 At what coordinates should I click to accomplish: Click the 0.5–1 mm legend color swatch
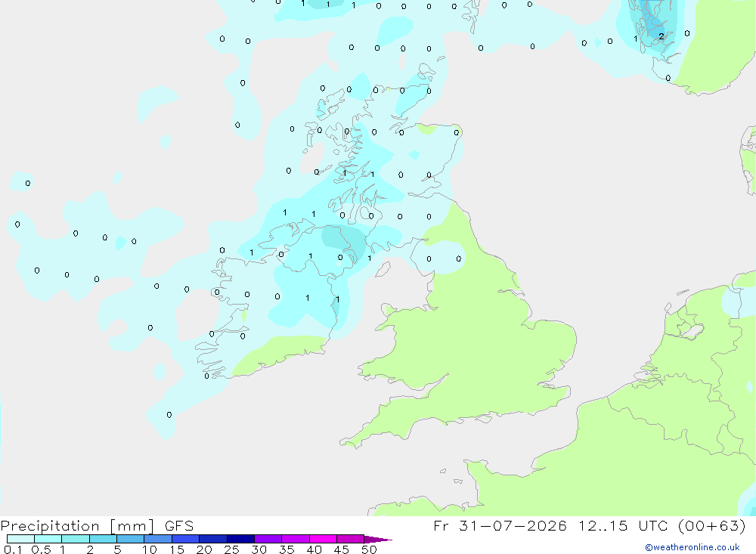pos(48,539)
